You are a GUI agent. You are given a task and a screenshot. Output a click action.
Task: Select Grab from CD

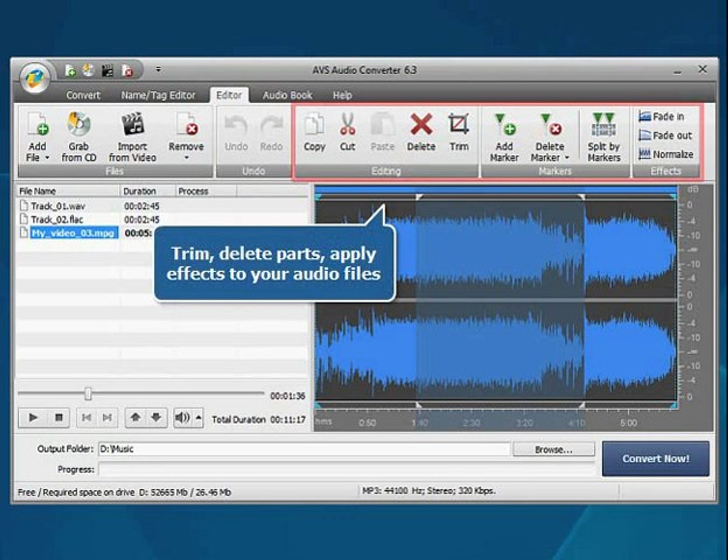click(x=79, y=137)
